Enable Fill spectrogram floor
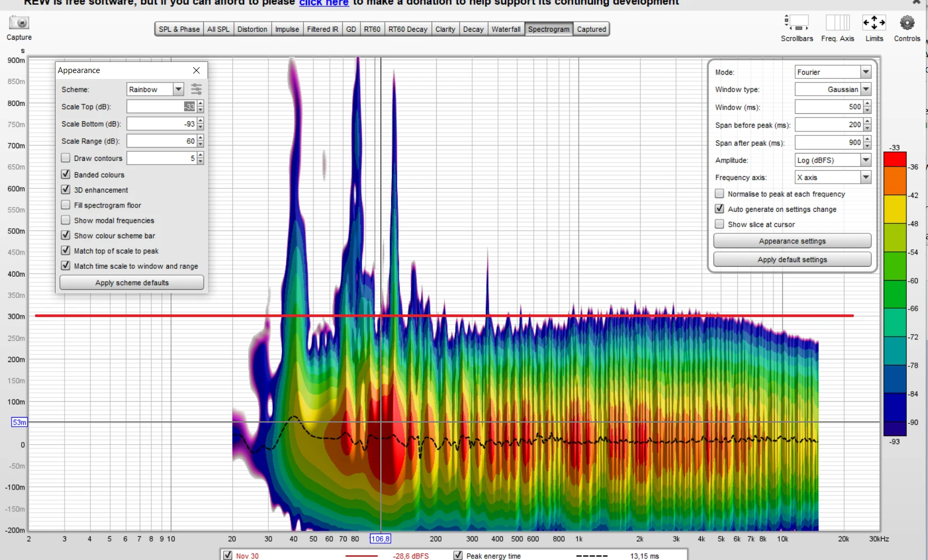 click(66, 205)
